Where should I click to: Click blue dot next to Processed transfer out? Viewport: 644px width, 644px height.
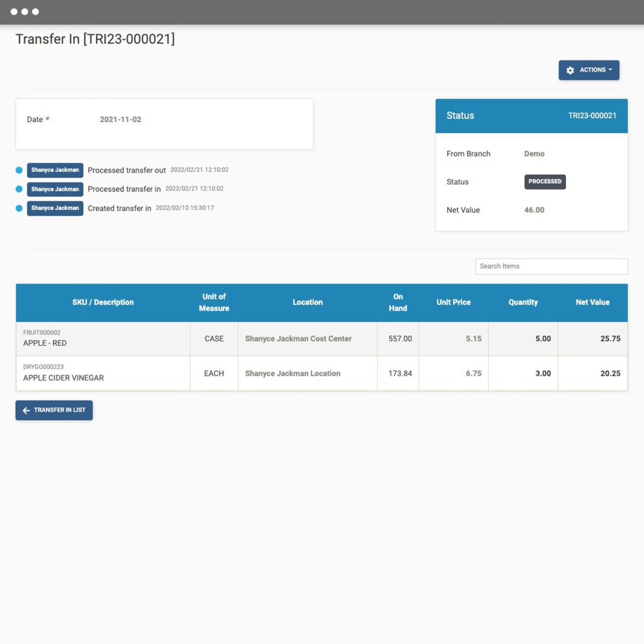click(x=19, y=170)
